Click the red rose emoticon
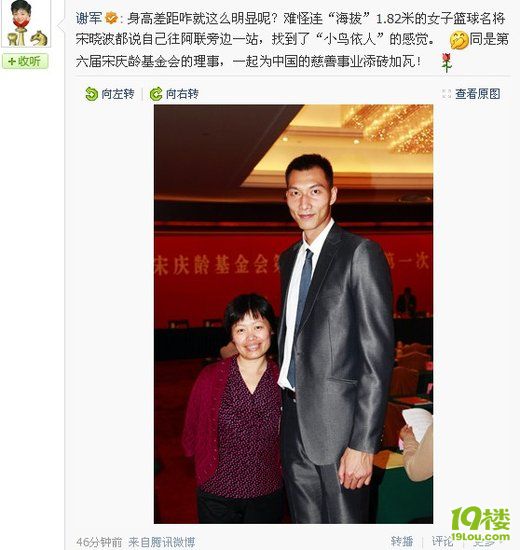The height and width of the screenshot is (550, 520). 446,63
